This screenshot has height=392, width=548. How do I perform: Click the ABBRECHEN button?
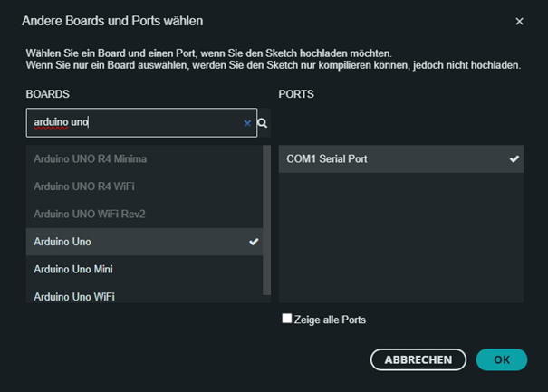pos(418,359)
